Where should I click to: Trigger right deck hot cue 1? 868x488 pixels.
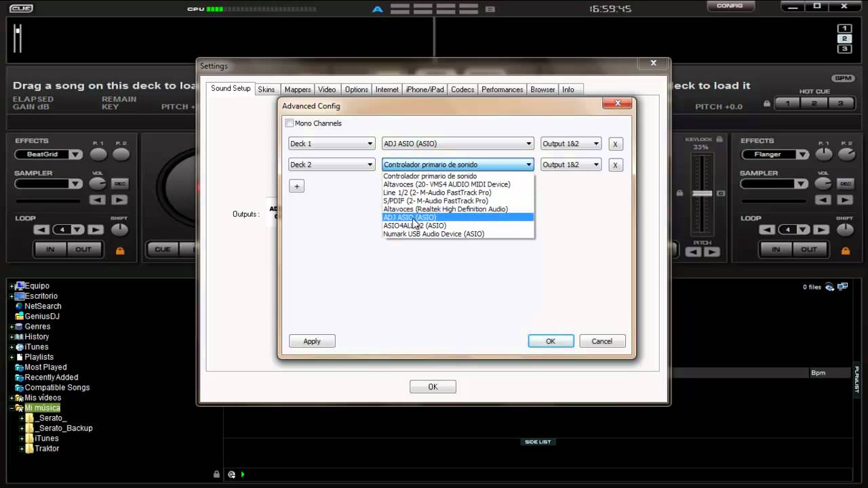787,104
